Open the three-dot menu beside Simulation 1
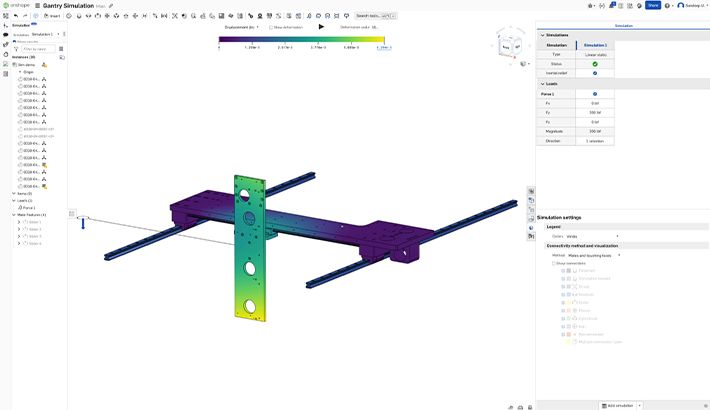The image size is (710, 410). click(64, 34)
